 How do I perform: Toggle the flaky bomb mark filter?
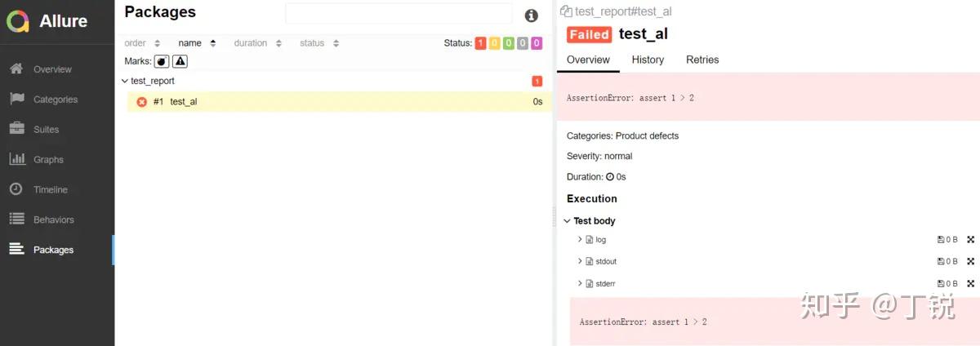pos(163,61)
